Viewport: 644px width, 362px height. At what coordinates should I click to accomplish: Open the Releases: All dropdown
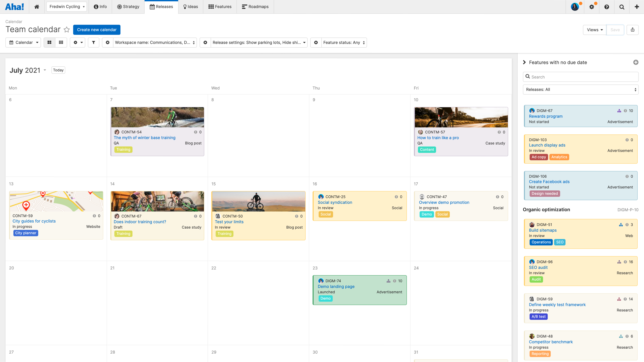pos(580,89)
